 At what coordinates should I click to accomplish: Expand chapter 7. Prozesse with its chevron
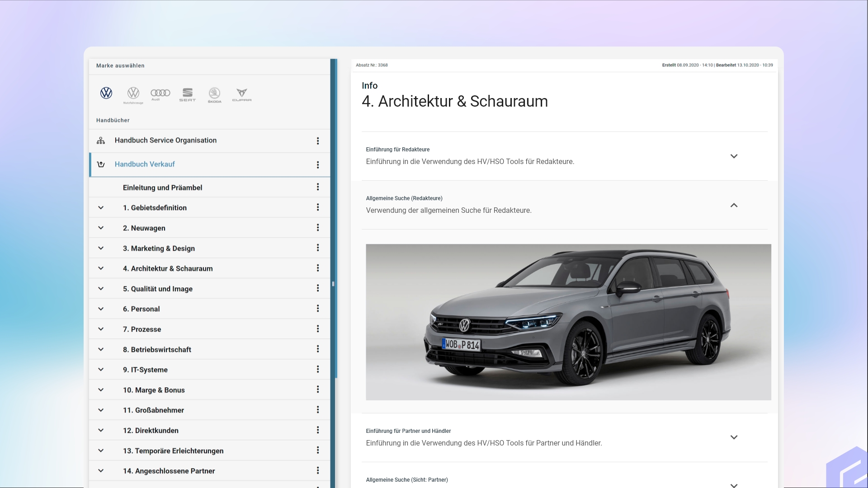pos(101,329)
